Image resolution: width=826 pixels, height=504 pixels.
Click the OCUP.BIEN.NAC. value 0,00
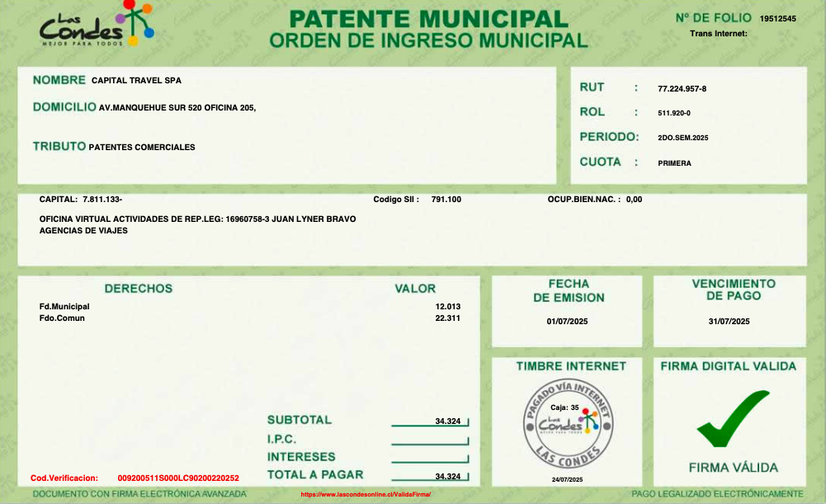634,200
